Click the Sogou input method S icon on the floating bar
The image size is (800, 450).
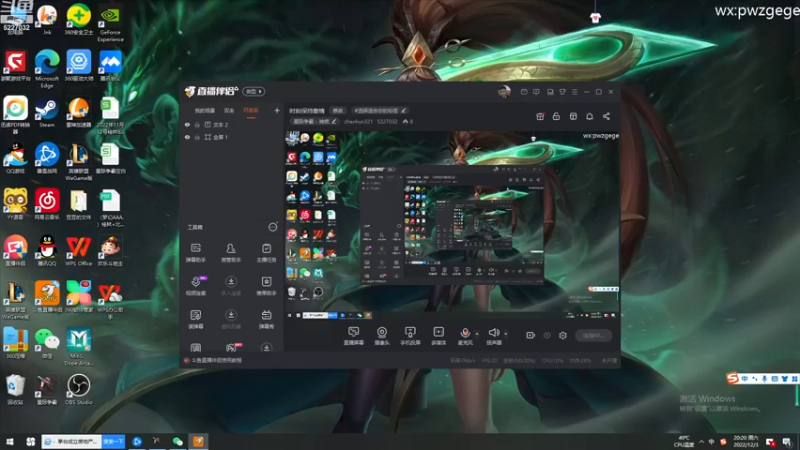click(733, 378)
